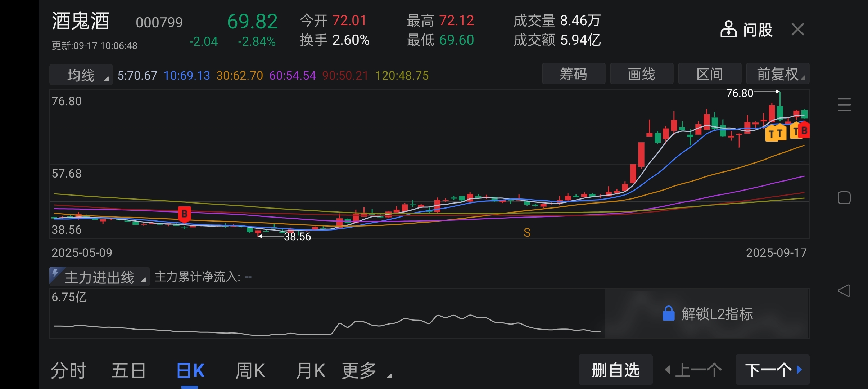This screenshot has height=389, width=868.
Task: Expand the 主力进出线 indicator selector
Action: tap(99, 277)
